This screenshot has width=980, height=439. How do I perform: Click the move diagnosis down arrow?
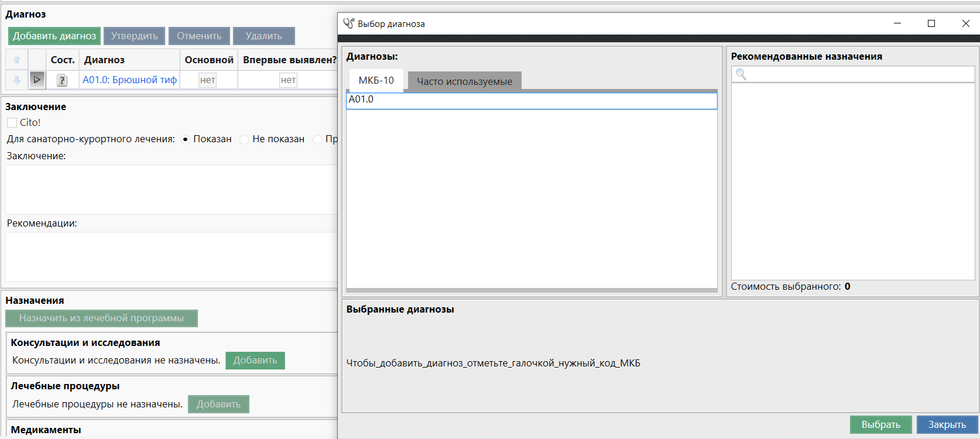(17, 80)
